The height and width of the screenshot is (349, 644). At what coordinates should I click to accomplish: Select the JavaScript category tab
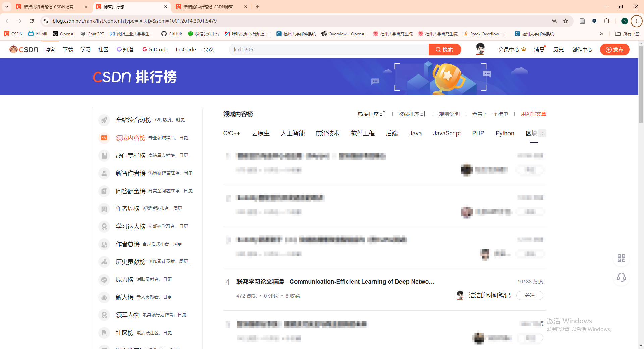click(x=447, y=133)
